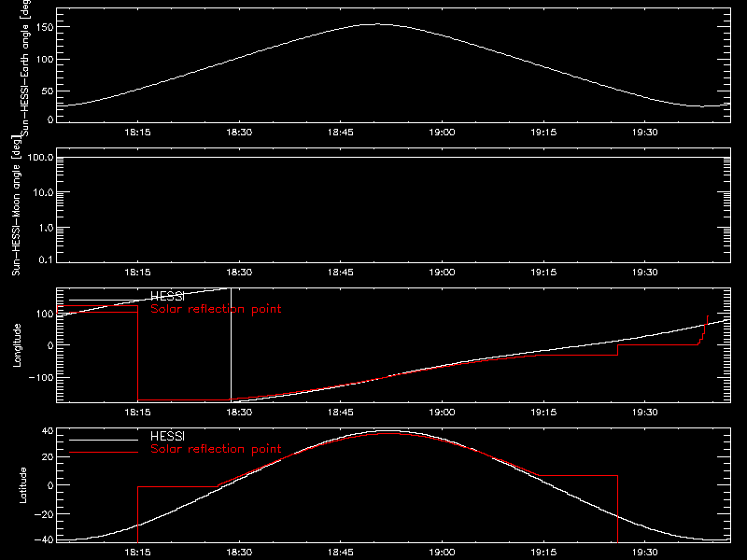Click 19:15 label under Latitude plot
This screenshot has width=747, height=560.
(543, 553)
